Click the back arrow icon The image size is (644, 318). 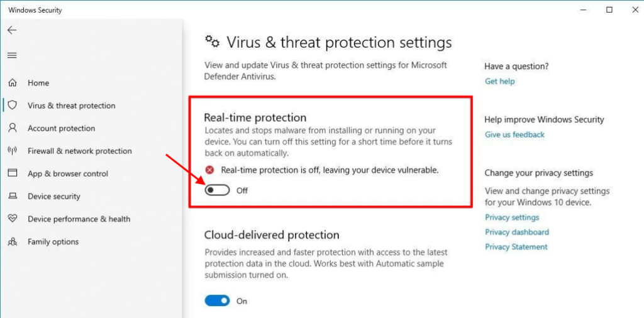(x=12, y=30)
